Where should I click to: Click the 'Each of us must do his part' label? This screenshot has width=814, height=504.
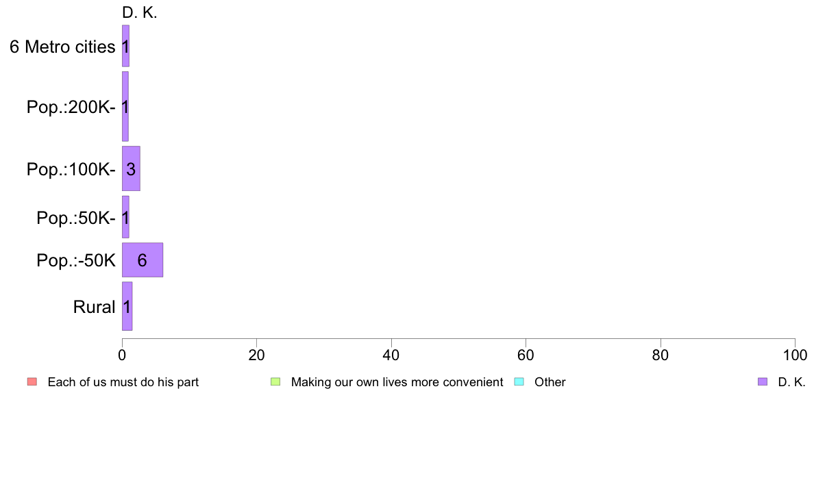pos(123,382)
